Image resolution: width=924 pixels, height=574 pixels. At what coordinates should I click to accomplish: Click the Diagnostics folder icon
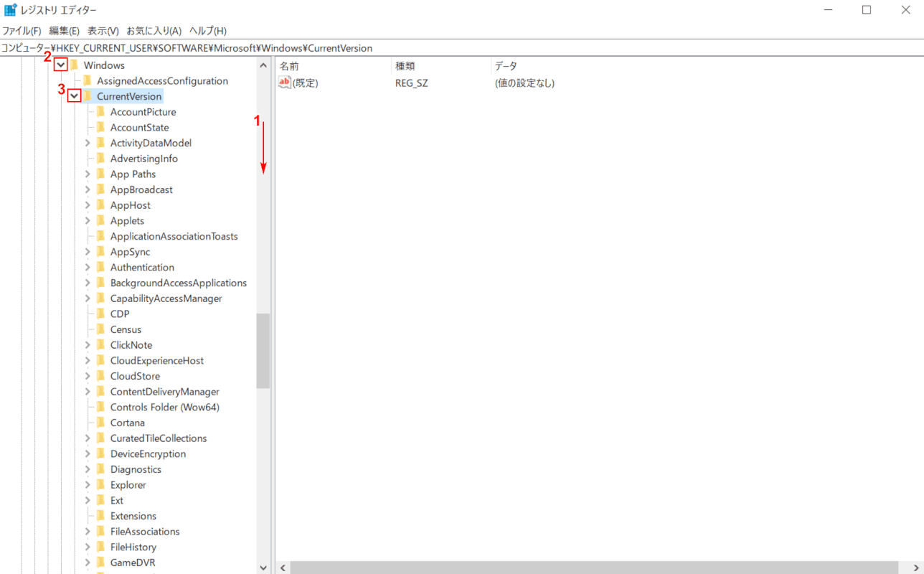[x=100, y=469]
